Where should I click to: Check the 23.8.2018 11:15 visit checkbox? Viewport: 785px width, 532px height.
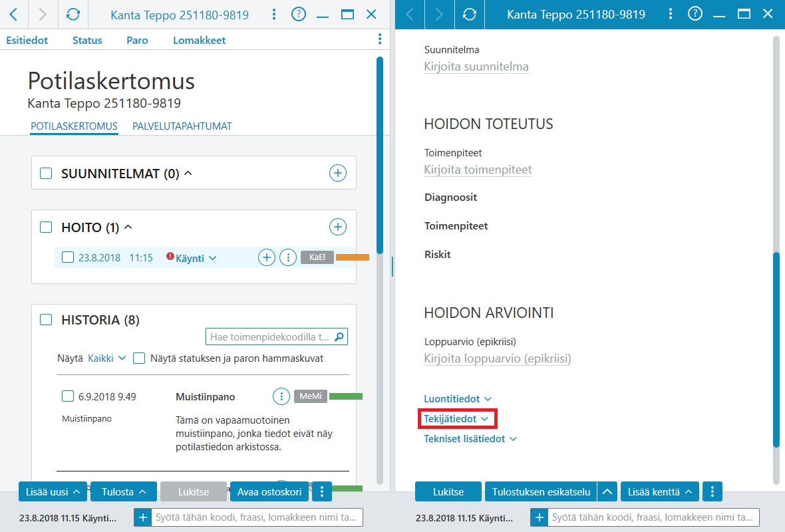pyautogui.click(x=68, y=257)
